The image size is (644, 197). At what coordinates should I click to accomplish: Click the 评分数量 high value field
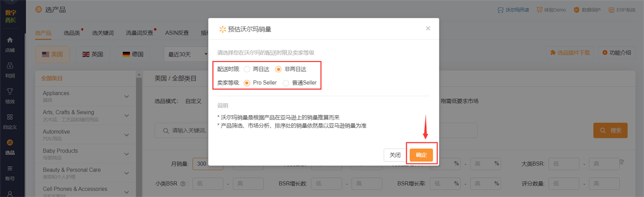(x=604, y=184)
